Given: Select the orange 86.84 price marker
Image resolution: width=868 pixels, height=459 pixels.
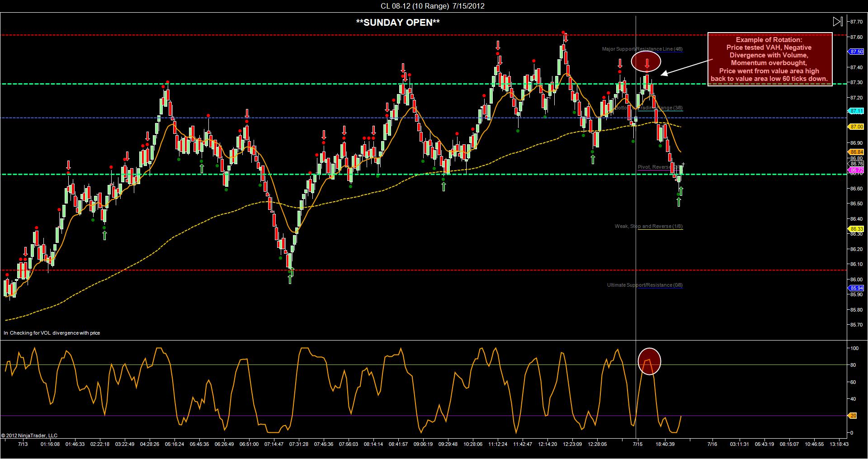Looking at the screenshot, I should (x=856, y=152).
